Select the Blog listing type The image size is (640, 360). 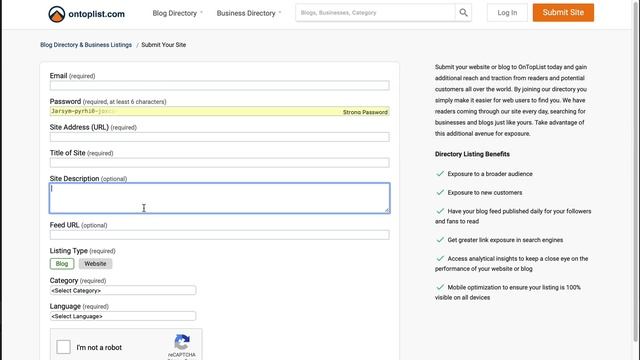click(62, 264)
